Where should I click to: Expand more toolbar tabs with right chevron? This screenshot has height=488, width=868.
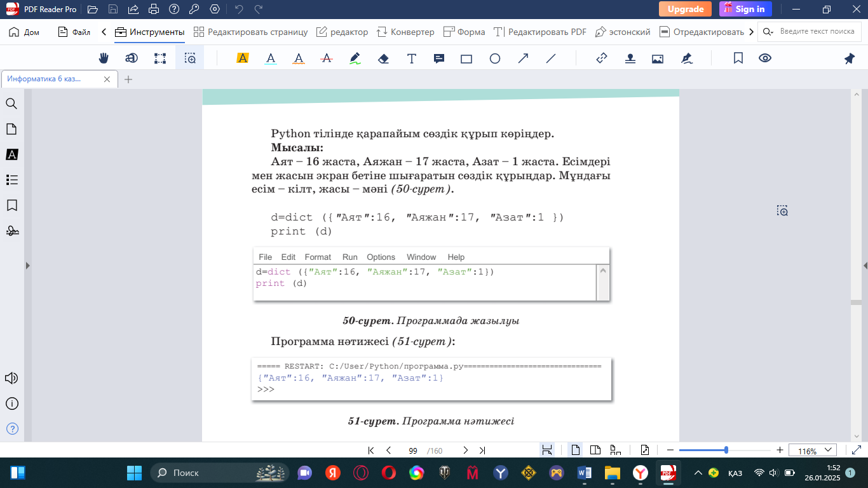pyautogui.click(x=752, y=32)
